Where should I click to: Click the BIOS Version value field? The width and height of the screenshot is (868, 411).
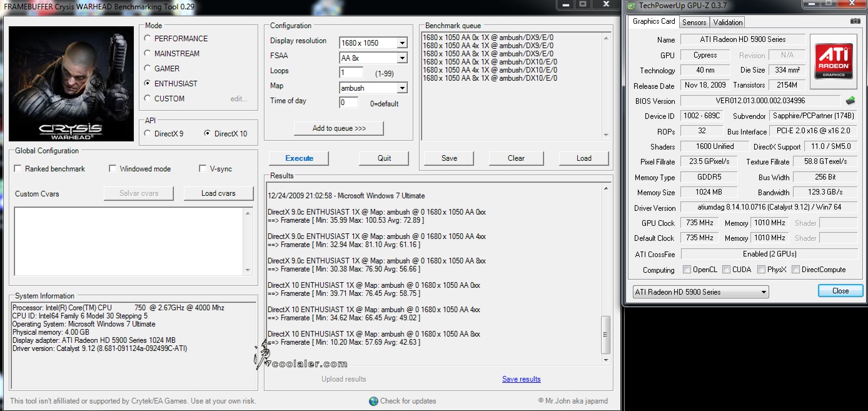pos(760,101)
